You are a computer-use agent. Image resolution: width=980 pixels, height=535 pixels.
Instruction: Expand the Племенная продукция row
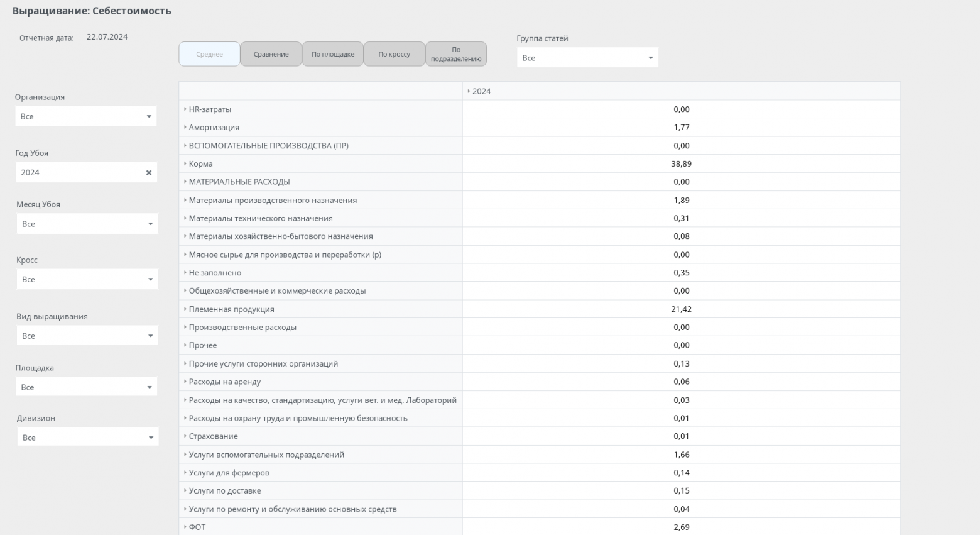point(185,309)
